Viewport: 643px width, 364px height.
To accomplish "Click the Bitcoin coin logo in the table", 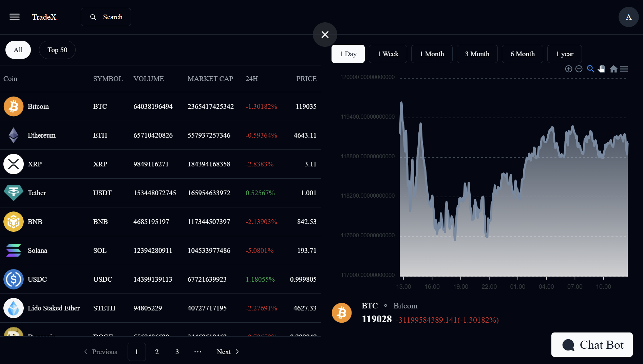I will (x=14, y=106).
